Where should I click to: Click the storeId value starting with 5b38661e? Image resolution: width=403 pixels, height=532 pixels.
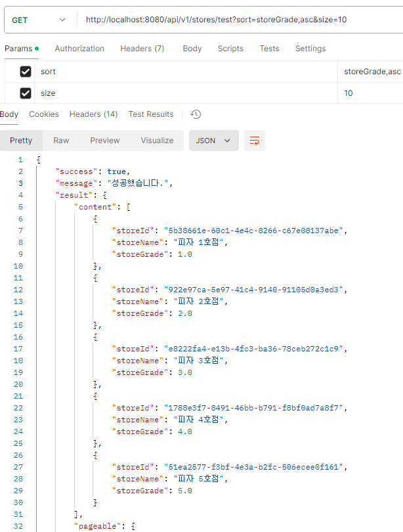pos(253,231)
